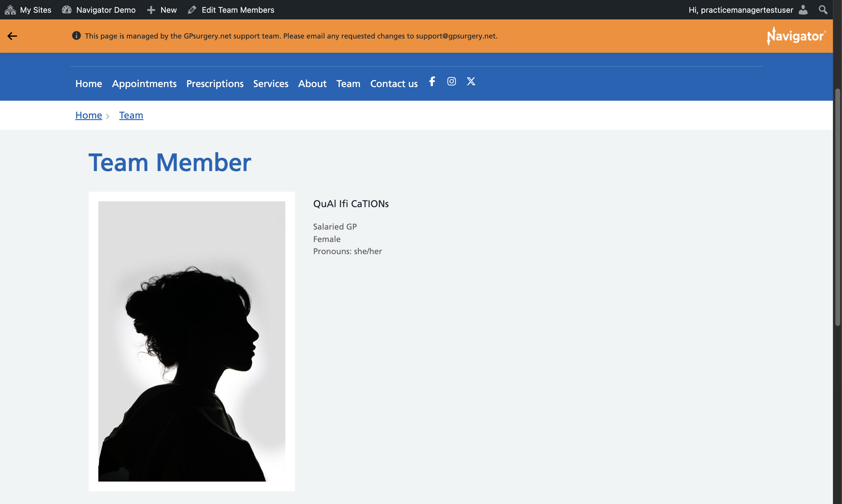Click the Female text
The height and width of the screenshot is (504, 842).
point(327,239)
